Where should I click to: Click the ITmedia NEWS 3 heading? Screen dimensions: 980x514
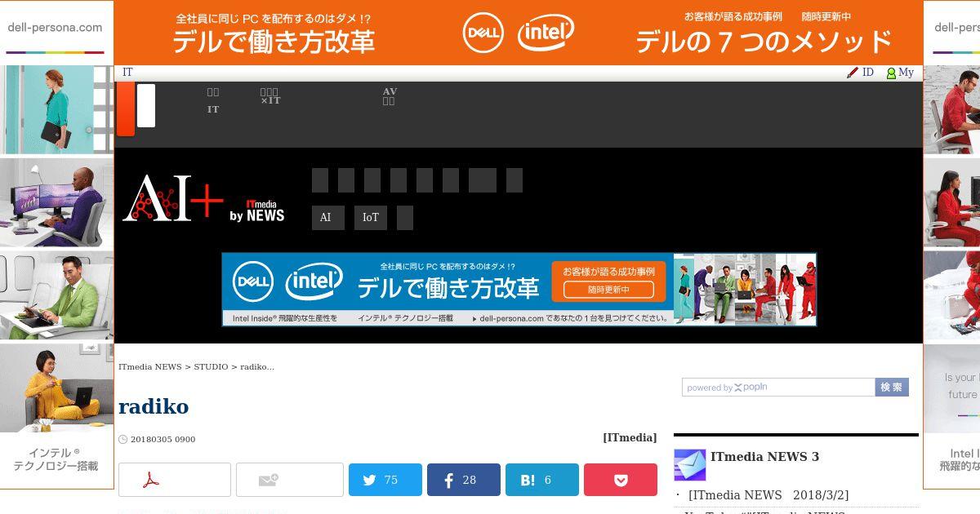point(764,457)
